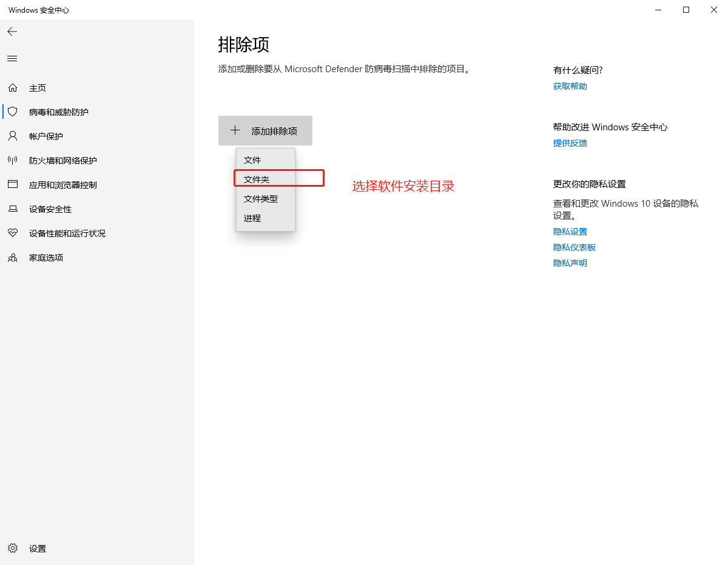Open 设备安全性 section label
Viewport: 728px width, 565px height.
point(50,209)
